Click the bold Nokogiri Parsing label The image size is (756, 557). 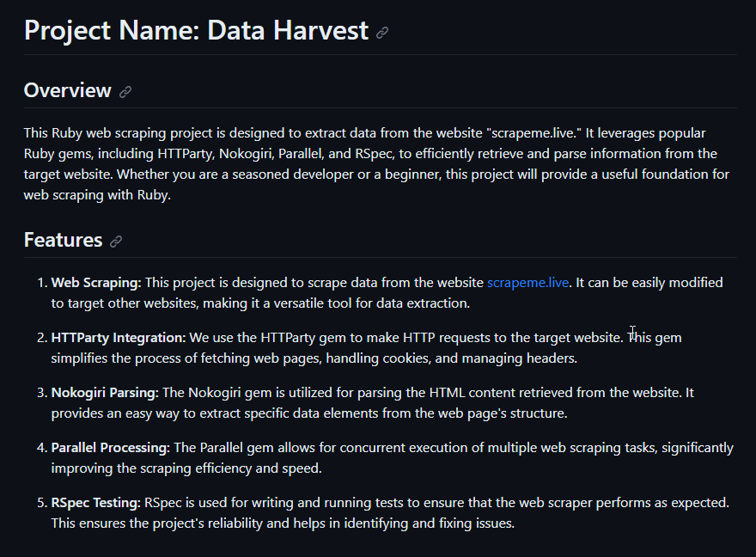(x=105, y=393)
